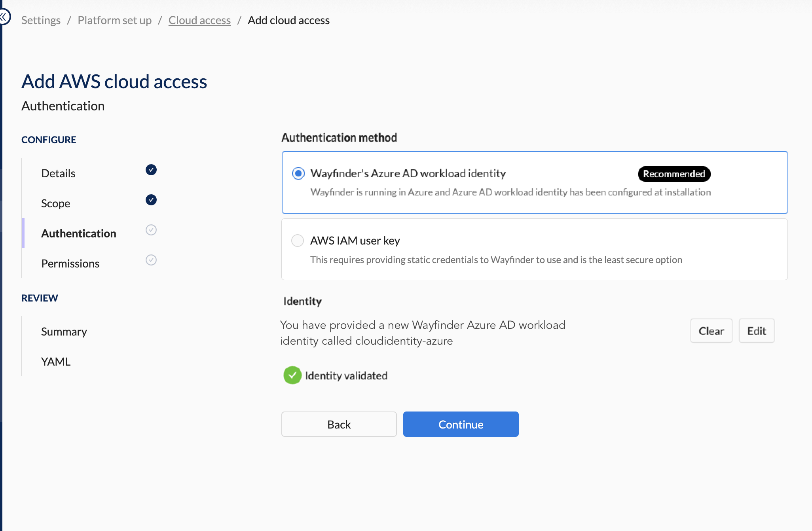The height and width of the screenshot is (531, 812).
Task: Open the YAML review step
Action: (x=56, y=362)
